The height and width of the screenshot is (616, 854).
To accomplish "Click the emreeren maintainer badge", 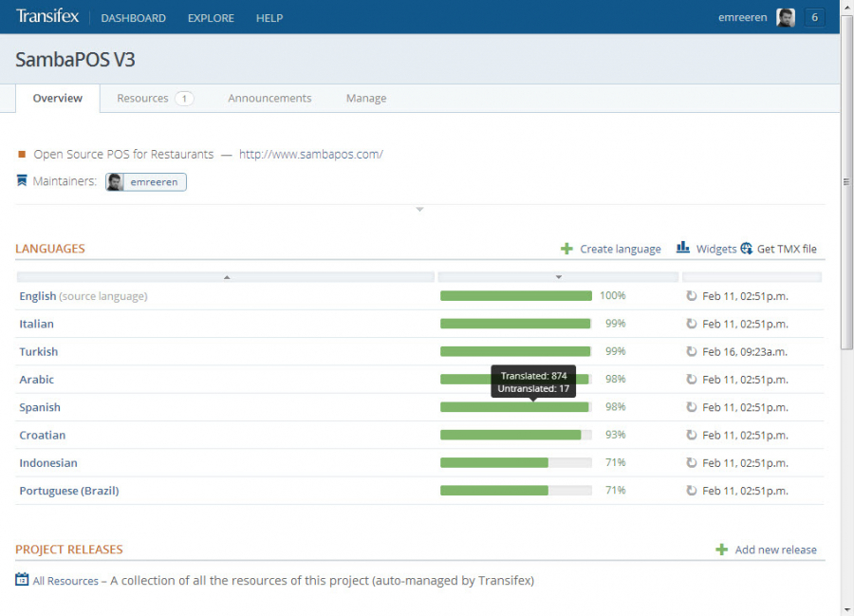I will click(x=146, y=181).
